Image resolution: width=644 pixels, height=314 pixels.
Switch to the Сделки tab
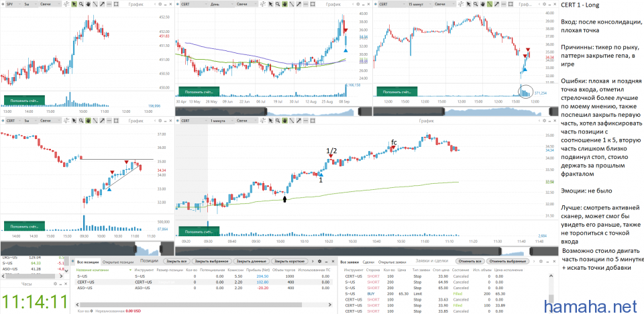click(368, 261)
